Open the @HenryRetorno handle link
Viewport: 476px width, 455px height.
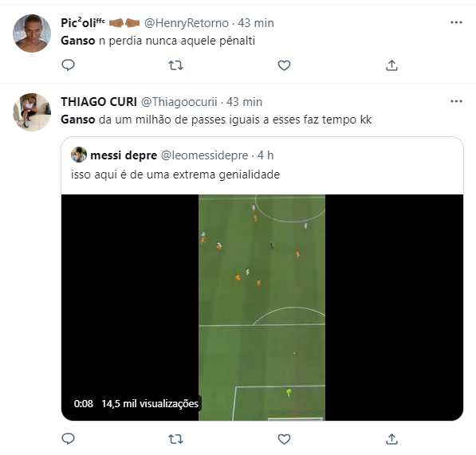click(x=186, y=23)
